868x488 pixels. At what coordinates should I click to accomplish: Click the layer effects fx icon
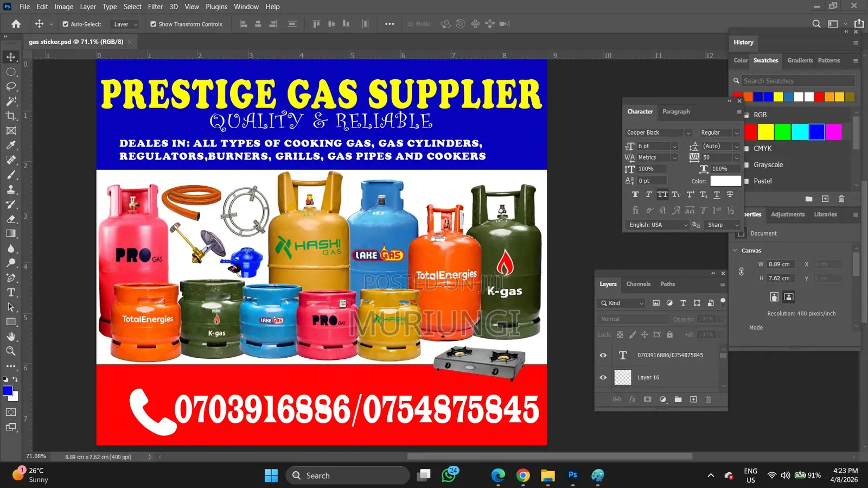(632, 400)
